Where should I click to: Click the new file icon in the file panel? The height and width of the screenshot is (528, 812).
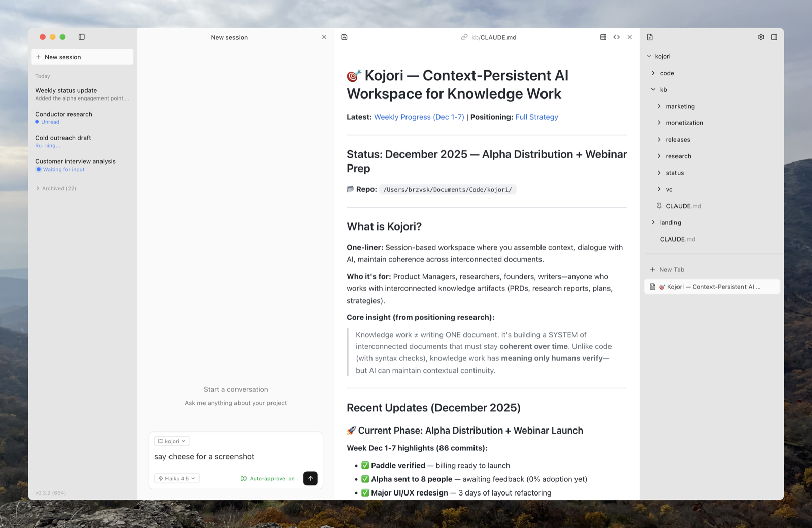tap(650, 37)
